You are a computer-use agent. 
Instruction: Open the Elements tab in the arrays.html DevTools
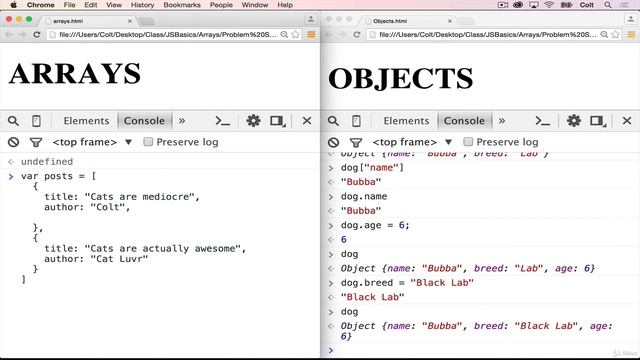[x=86, y=121]
